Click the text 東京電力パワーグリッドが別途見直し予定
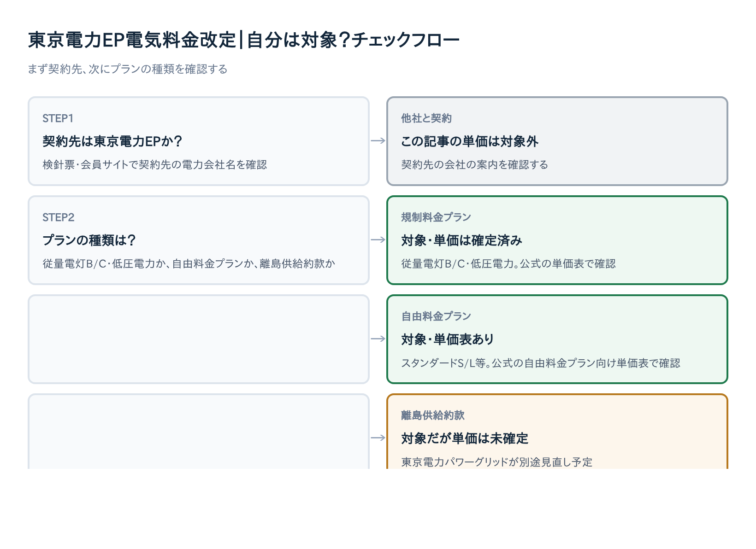Screen dimensions: 756x549 pos(497,462)
